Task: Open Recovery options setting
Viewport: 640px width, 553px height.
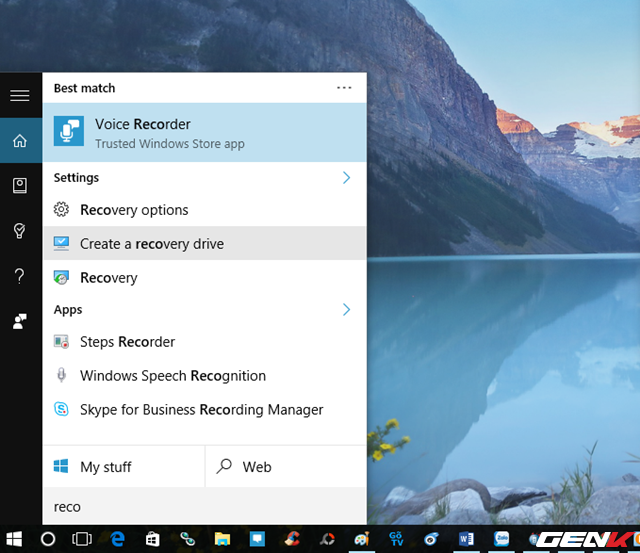Action: [x=134, y=210]
